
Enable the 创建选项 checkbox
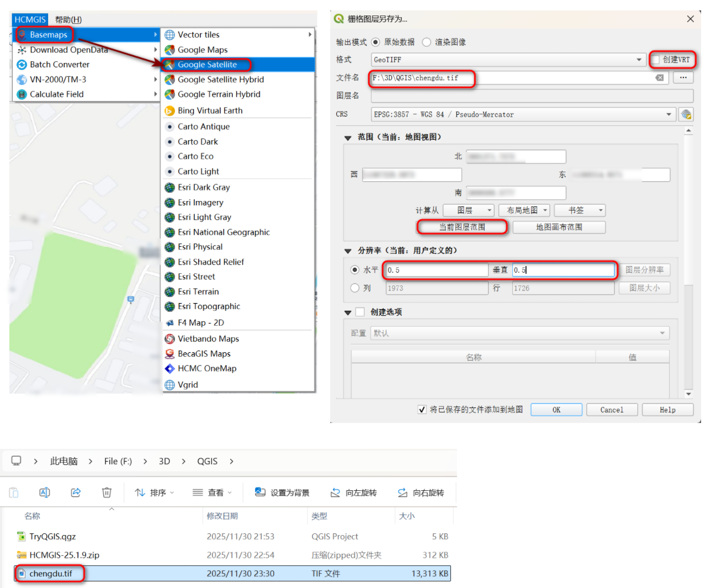coord(360,312)
